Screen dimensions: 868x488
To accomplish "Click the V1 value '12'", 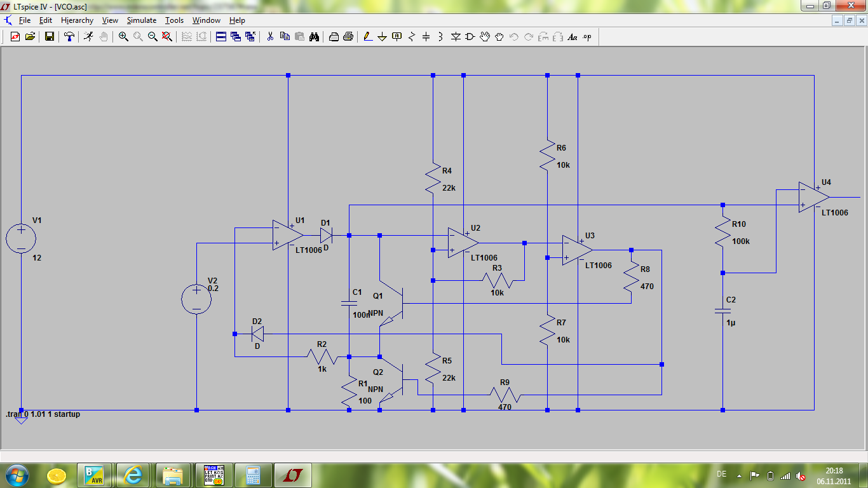I will pos(36,258).
